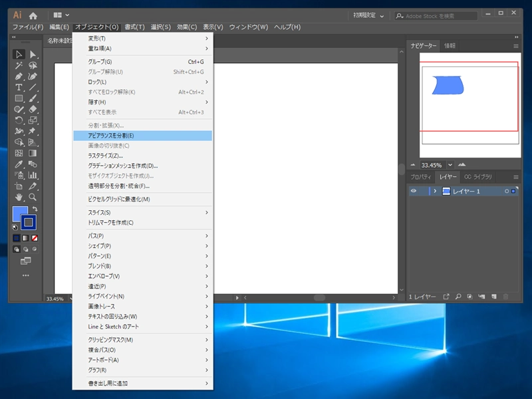Open the 初期設定 workspace switcher
This screenshot has height=399, width=532.
(368, 15)
